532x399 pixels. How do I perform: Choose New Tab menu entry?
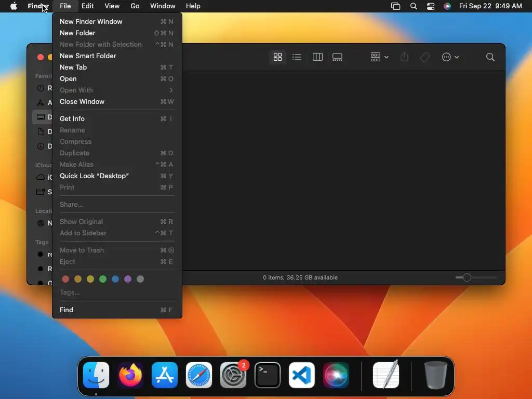click(117, 67)
